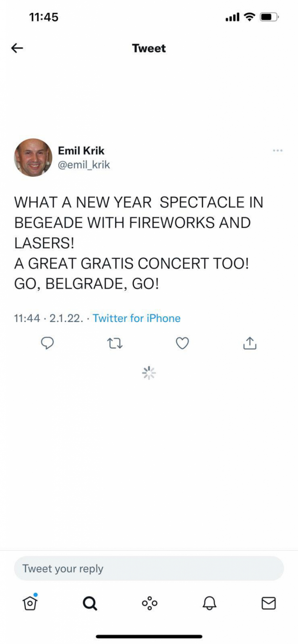
Task: Tap the Emil Krik display name
Action: tap(81, 151)
